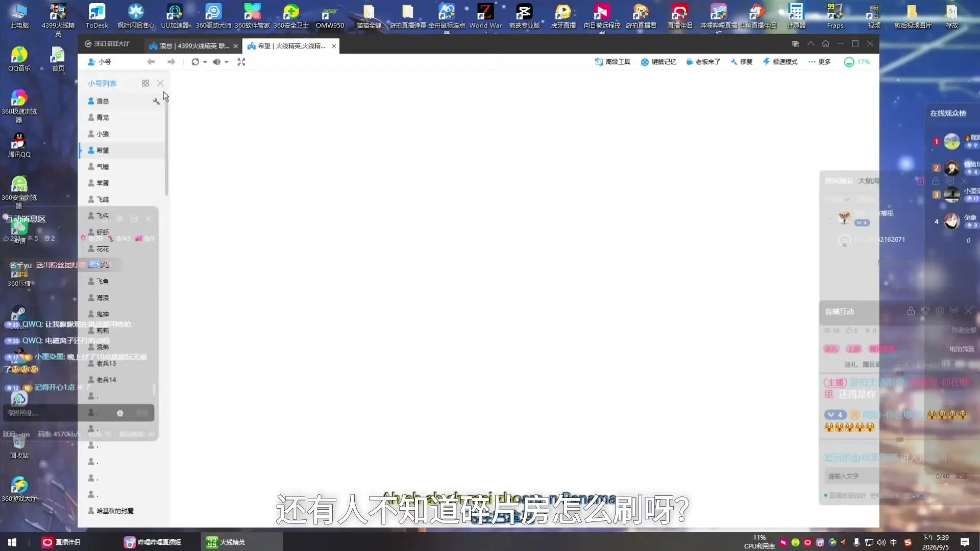Enter fullscreen with the expand icon

(241, 62)
